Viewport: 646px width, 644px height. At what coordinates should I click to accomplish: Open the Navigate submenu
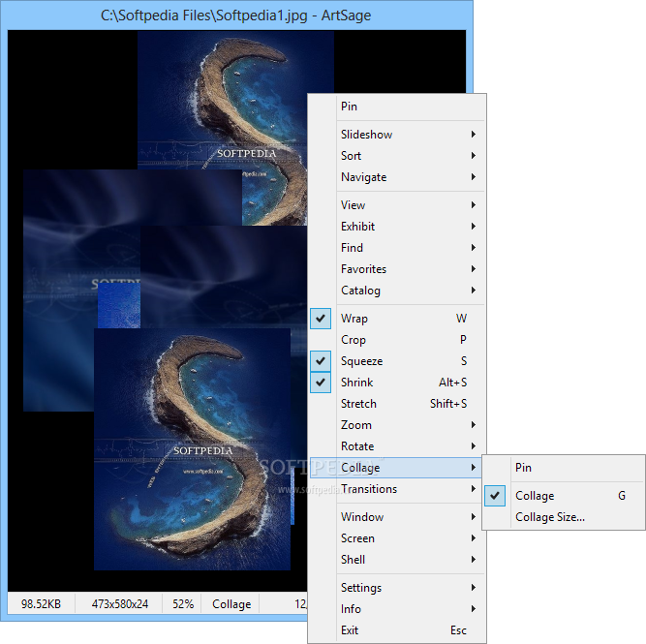tap(397, 177)
